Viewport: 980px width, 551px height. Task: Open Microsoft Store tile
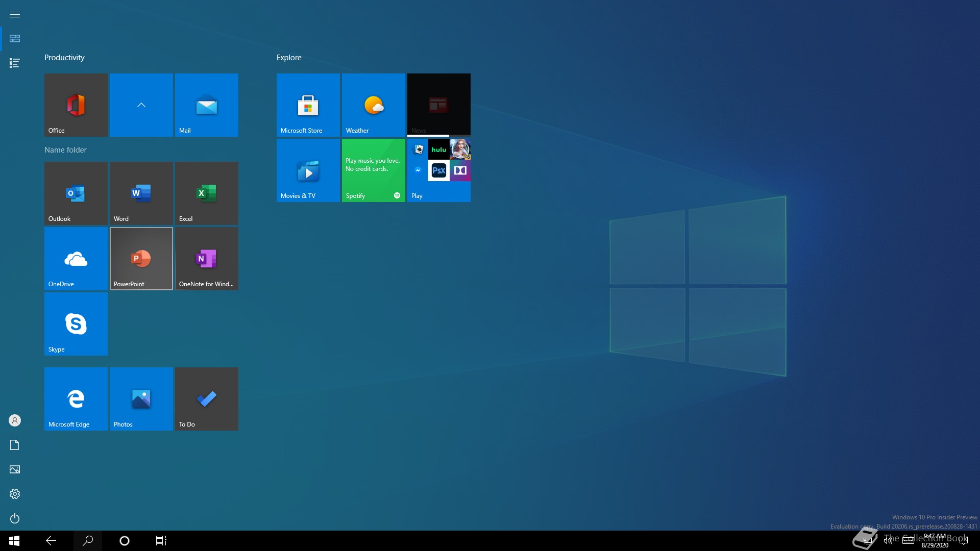pyautogui.click(x=308, y=105)
